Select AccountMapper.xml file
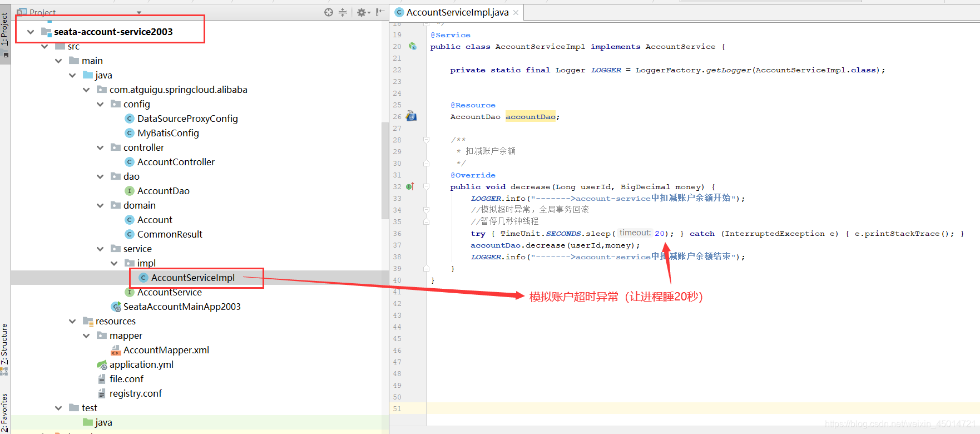The image size is (980, 434). click(x=166, y=350)
